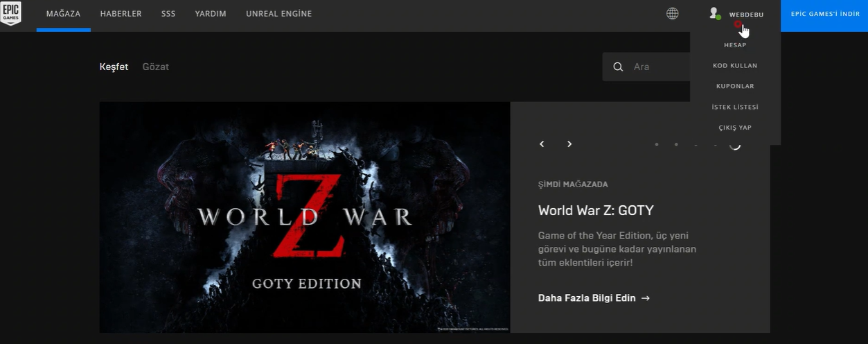Image resolution: width=868 pixels, height=344 pixels.
Task: Advance to the next carousel slide
Action: click(569, 144)
